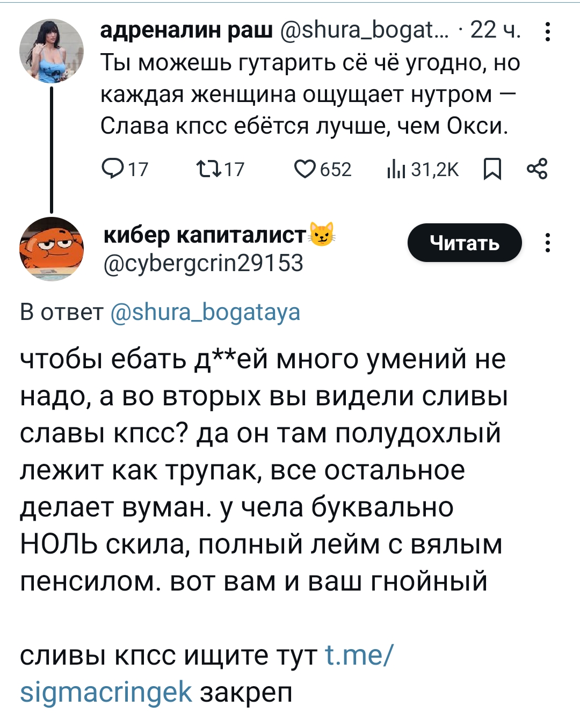Click the reply speech bubble icon

(112, 169)
